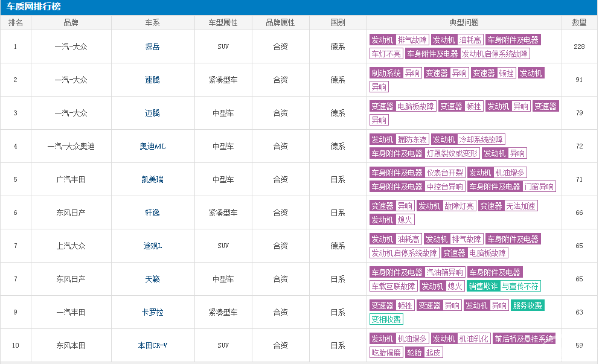View the 迈腾 model page
The height and width of the screenshot is (364, 602).
tap(152, 113)
